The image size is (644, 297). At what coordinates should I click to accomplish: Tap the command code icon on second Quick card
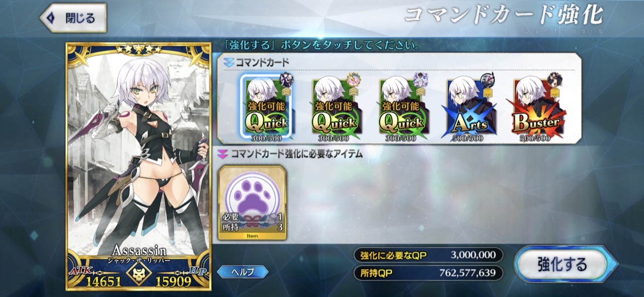point(354,80)
